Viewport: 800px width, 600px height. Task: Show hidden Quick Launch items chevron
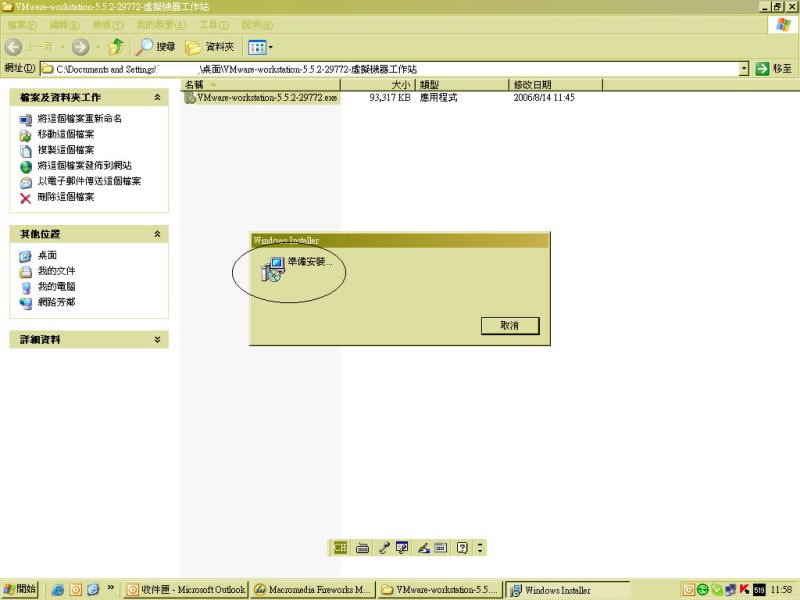pos(110,588)
